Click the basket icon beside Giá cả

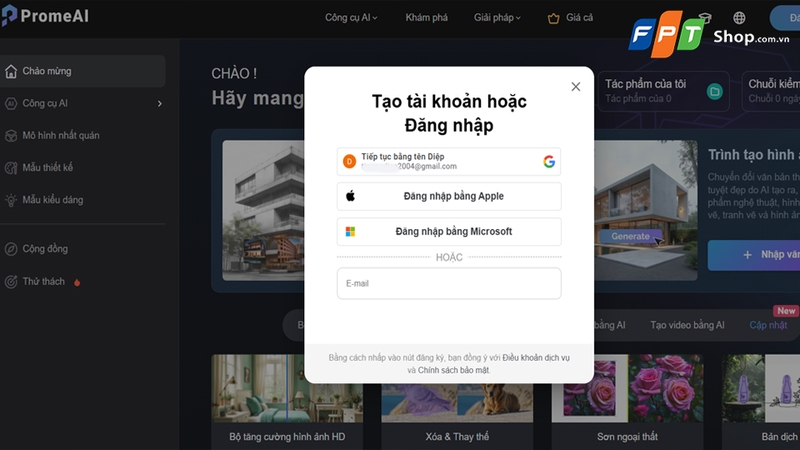pos(554,19)
